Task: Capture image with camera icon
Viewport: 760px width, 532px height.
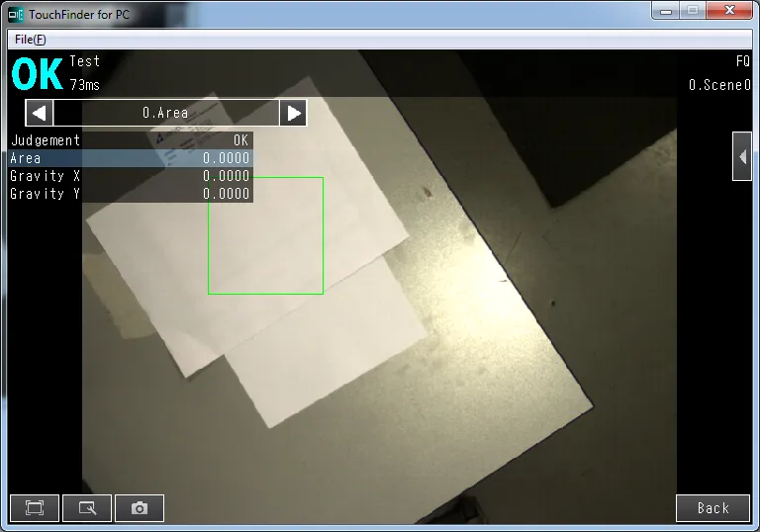Action: pos(140,508)
